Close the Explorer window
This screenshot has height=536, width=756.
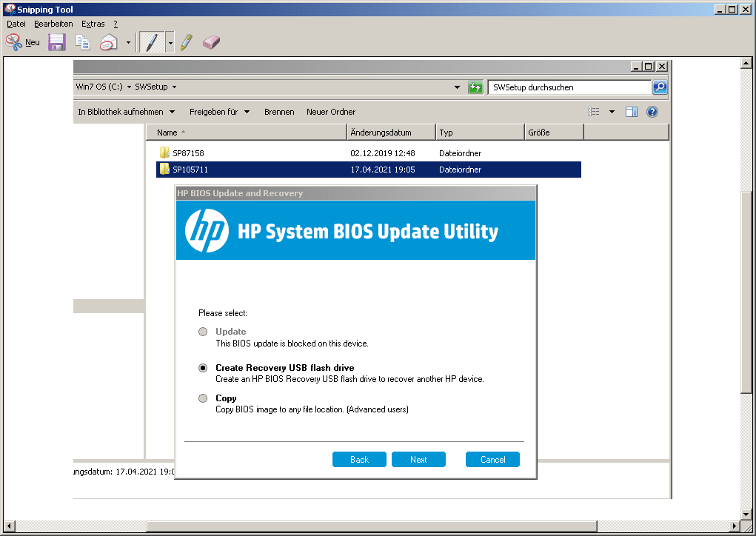[x=662, y=66]
